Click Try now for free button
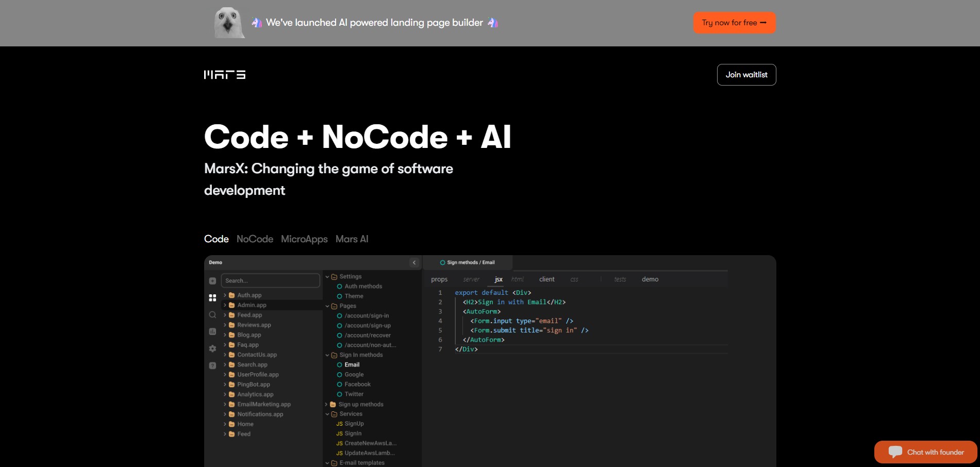This screenshot has height=467, width=980. click(x=734, y=23)
